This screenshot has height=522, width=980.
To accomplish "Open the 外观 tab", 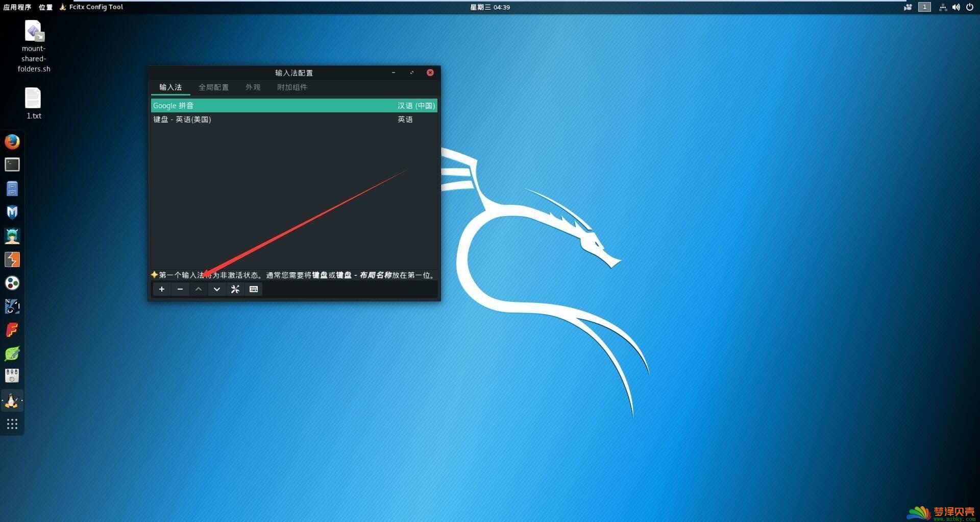I will point(253,87).
